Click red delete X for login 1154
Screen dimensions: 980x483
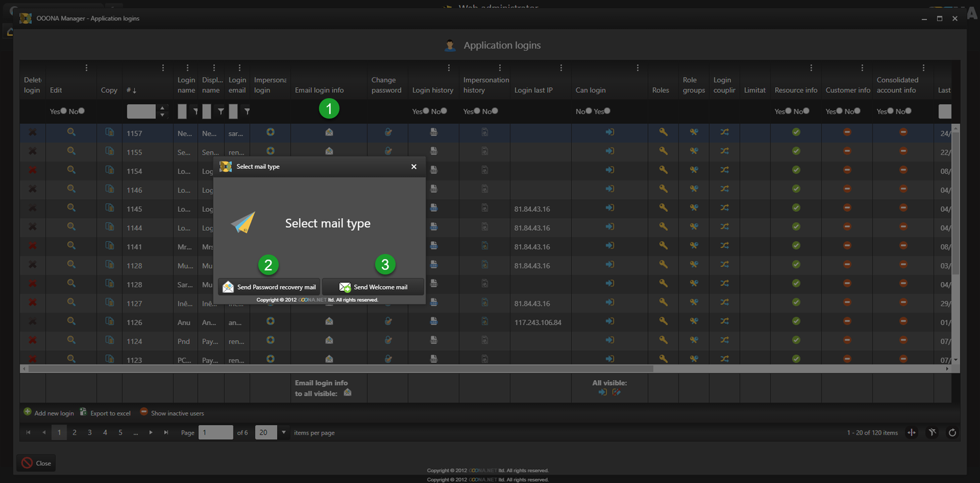click(x=32, y=170)
